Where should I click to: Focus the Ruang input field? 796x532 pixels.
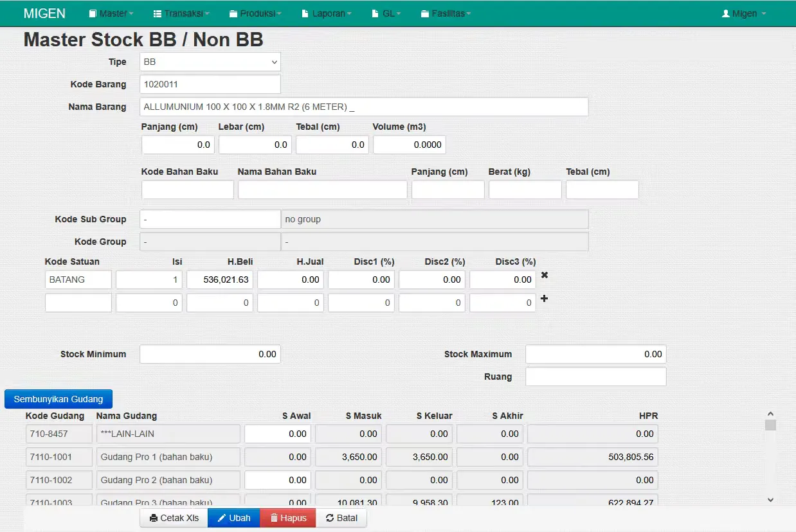tap(596, 377)
